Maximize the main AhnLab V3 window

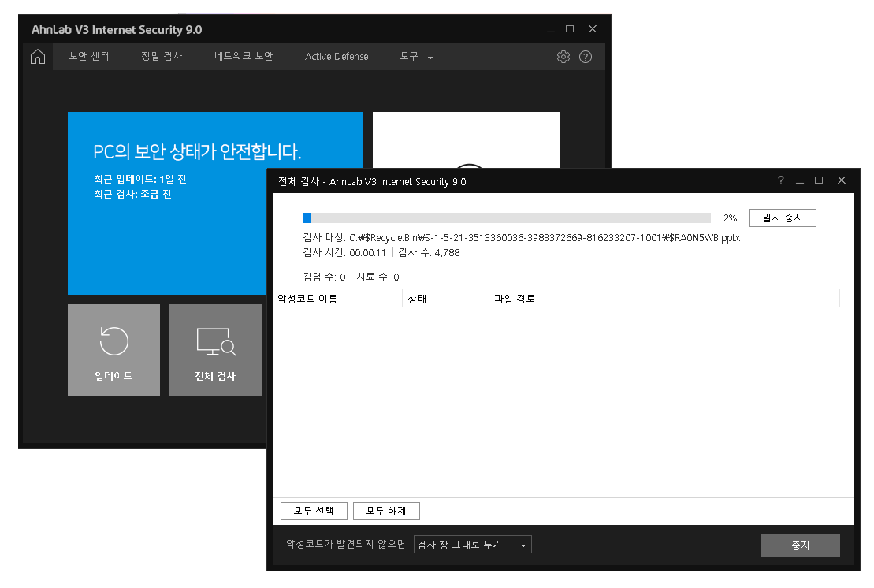(570, 28)
